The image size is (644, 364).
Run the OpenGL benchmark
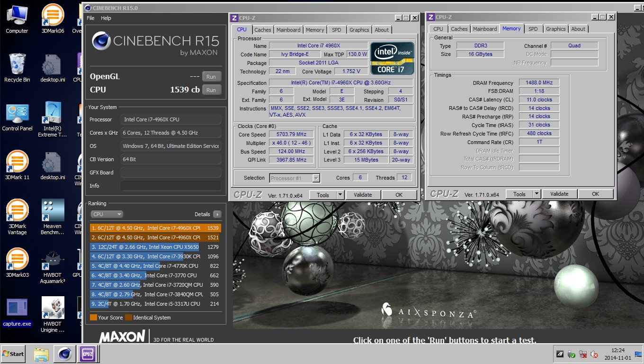coord(211,77)
